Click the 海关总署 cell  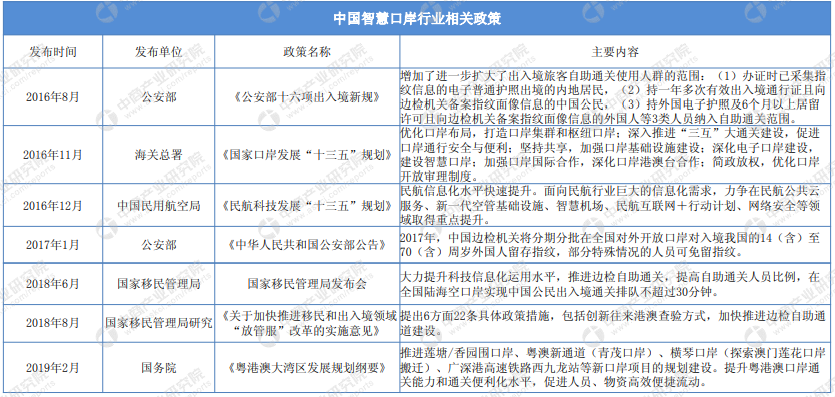point(158,155)
